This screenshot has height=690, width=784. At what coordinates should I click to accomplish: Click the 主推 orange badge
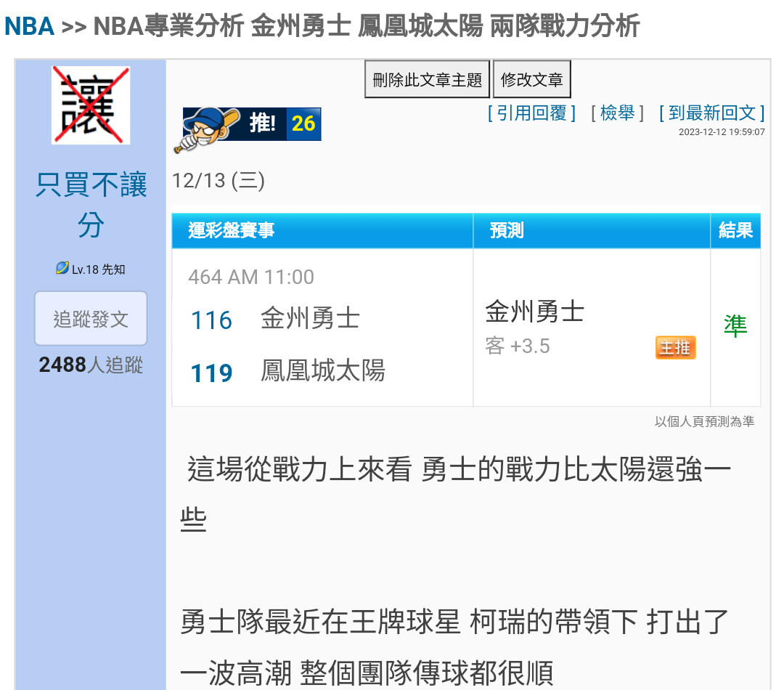click(x=676, y=347)
